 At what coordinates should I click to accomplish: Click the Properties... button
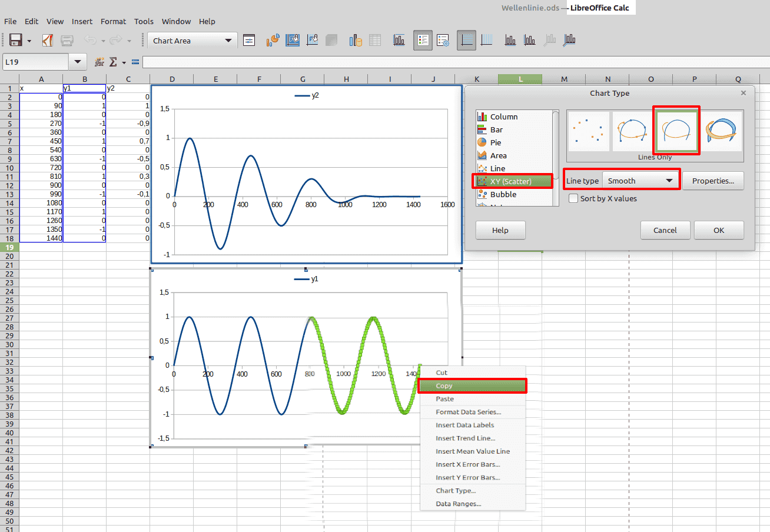click(x=713, y=181)
